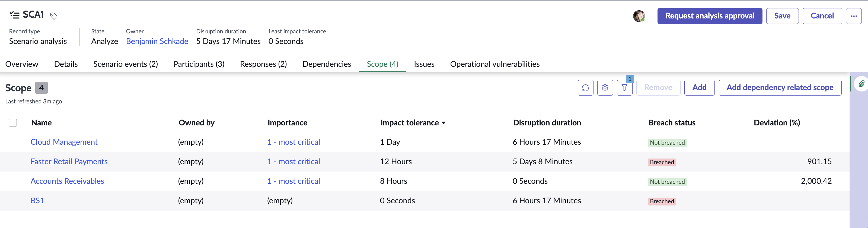Open the BS1 record link
This screenshot has height=228, width=868.
pyautogui.click(x=37, y=201)
